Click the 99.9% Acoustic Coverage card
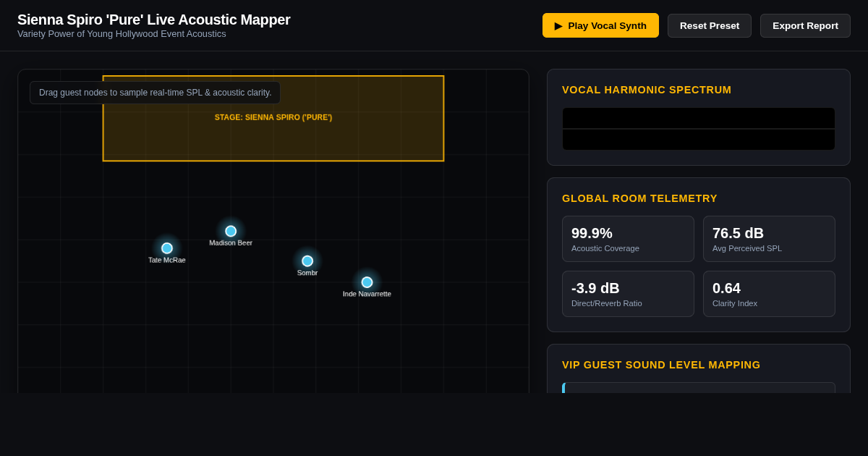This screenshot has height=456, width=868. coord(628,239)
